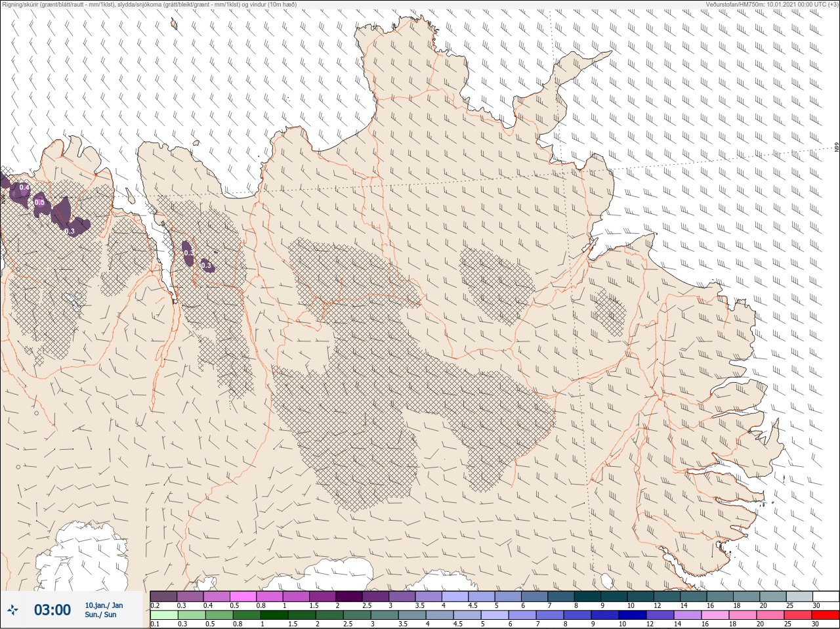
Task: Select pink bottom legend swatch between 16 and 18
Action: 715,615
